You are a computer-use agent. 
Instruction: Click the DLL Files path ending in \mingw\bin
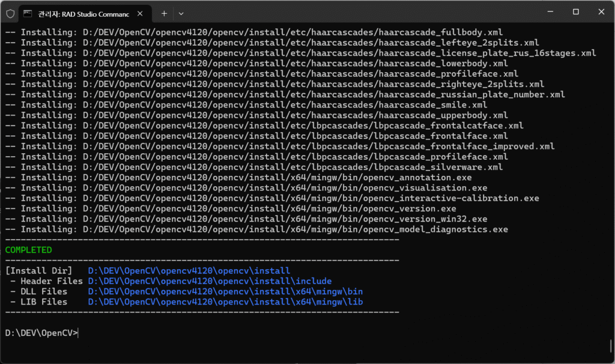tap(225, 291)
